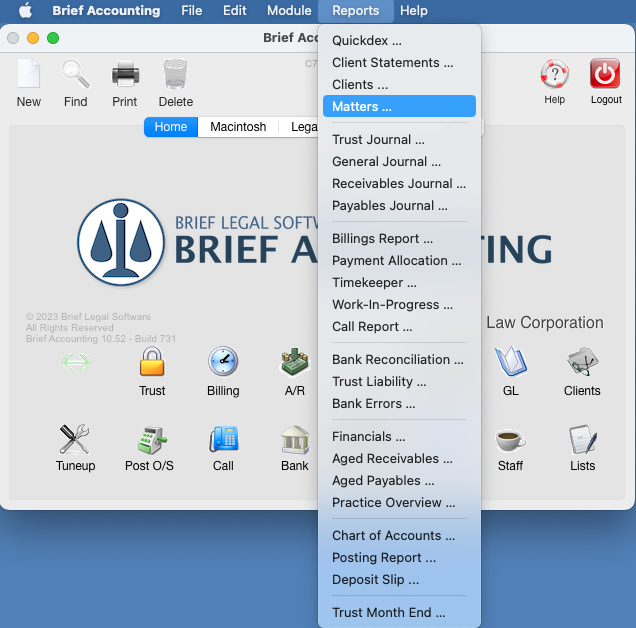Open the A/R module icon
Screen dimensions: 636x628
point(295,361)
